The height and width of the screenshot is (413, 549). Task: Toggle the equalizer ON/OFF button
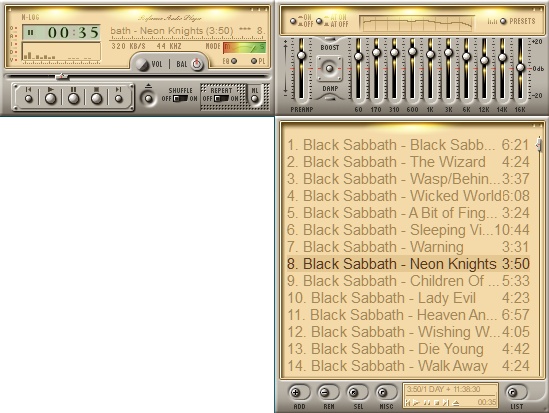coord(293,21)
